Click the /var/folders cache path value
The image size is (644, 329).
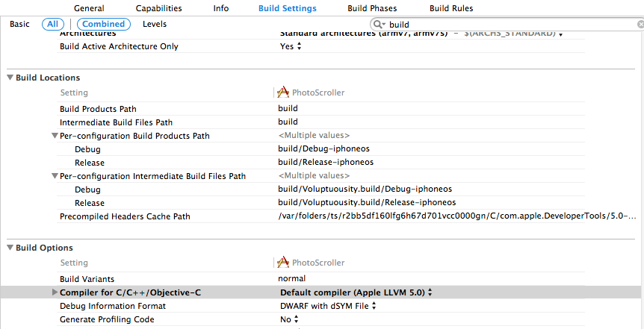pos(457,216)
